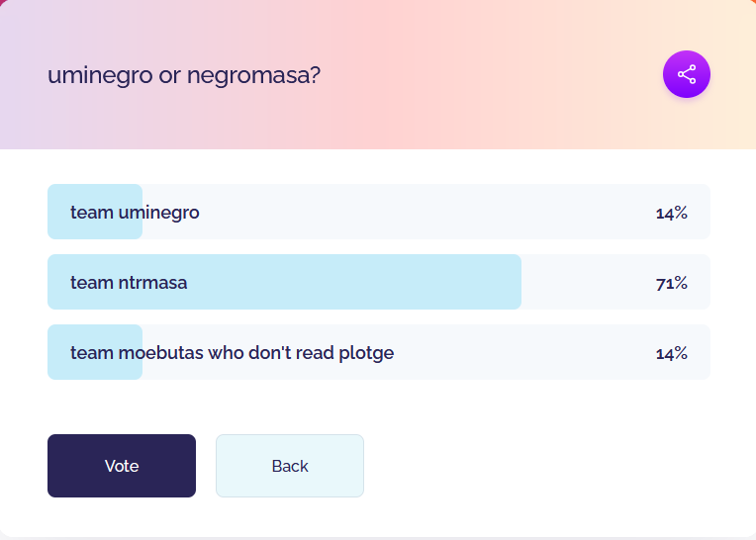Click the "team ntrmasa" label text

click(x=129, y=283)
